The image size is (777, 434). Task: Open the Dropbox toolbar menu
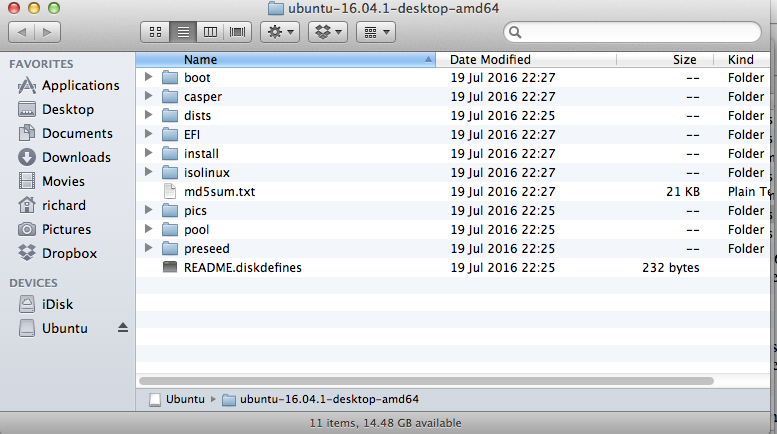328,32
